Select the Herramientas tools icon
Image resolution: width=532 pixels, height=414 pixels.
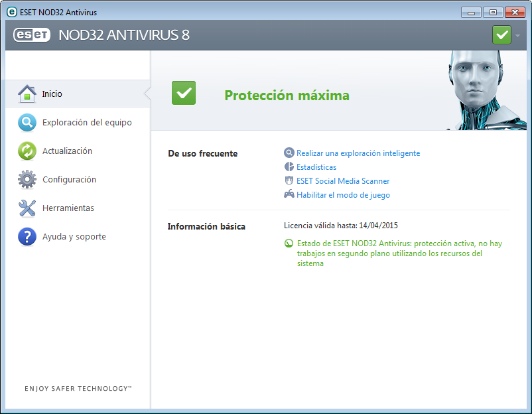click(x=27, y=208)
